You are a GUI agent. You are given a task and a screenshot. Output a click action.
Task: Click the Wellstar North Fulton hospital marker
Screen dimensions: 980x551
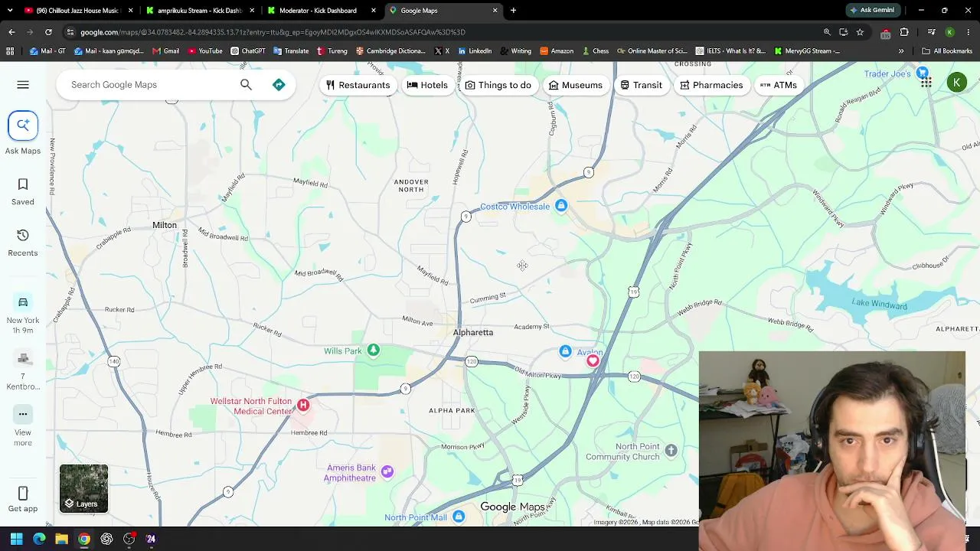point(303,405)
